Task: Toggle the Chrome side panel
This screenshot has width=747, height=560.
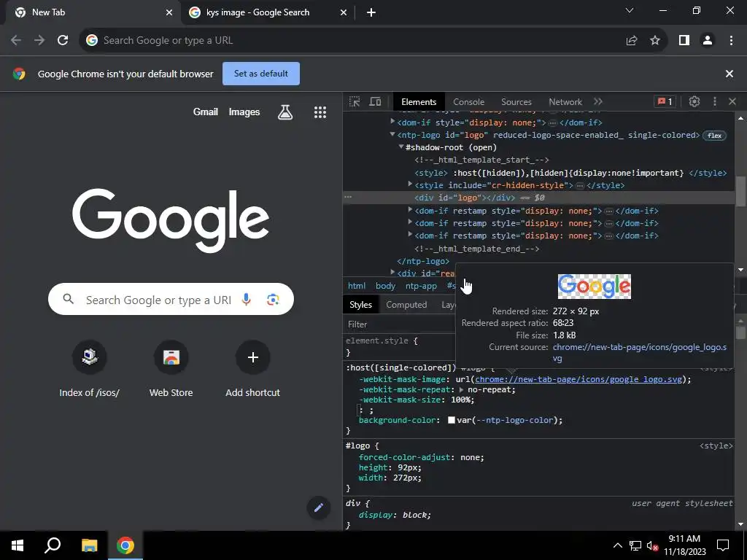Action: tap(684, 41)
